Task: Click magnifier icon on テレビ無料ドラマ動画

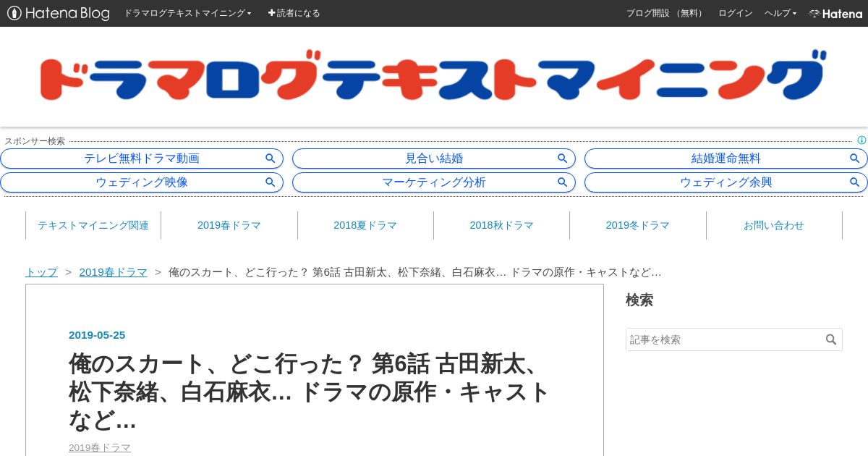Action: point(271,159)
